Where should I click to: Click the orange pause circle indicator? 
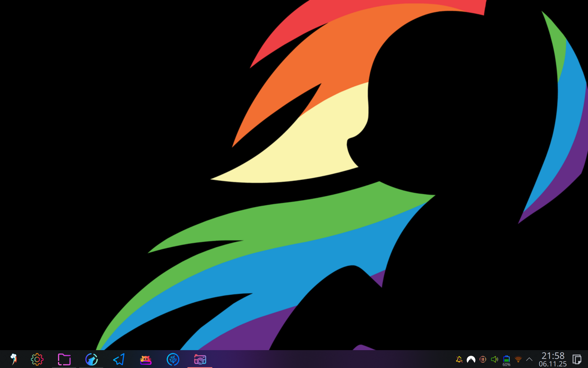coord(483,359)
